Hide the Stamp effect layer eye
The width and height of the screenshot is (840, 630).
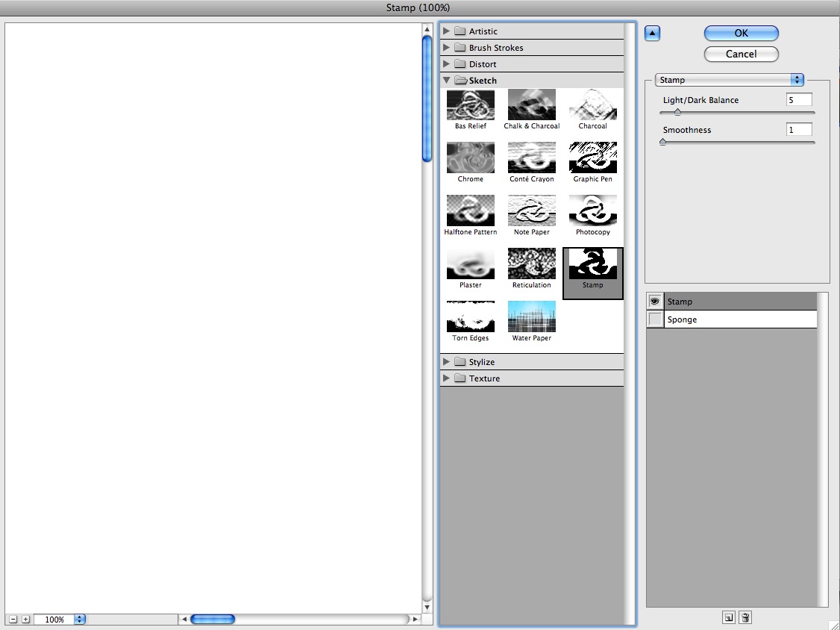click(x=655, y=302)
